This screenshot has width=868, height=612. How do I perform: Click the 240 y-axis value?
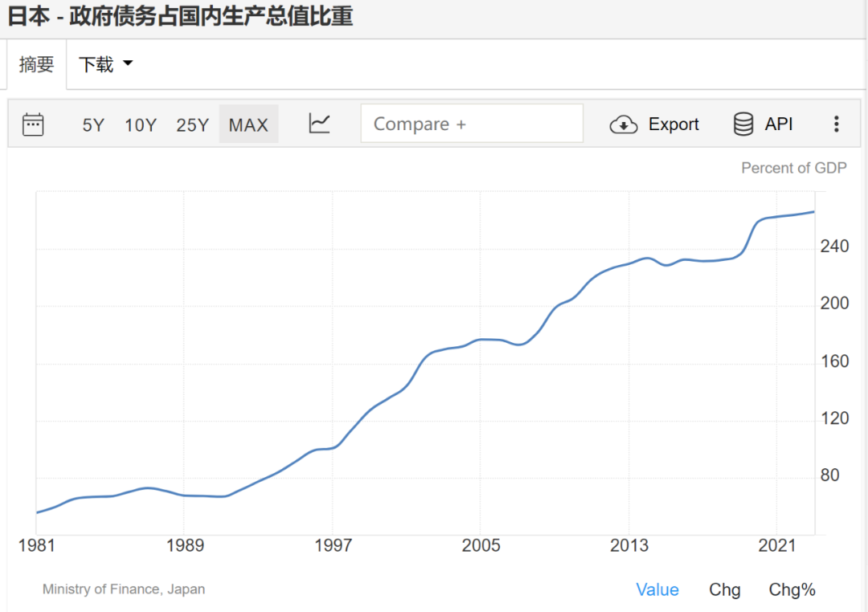point(834,247)
